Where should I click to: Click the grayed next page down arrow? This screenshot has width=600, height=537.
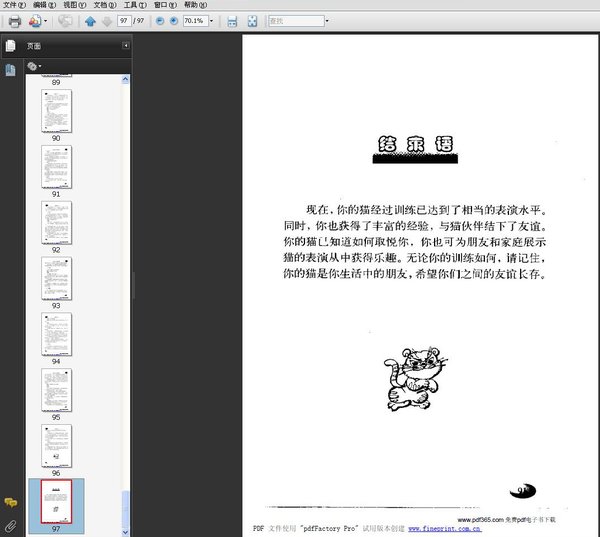[107, 21]
